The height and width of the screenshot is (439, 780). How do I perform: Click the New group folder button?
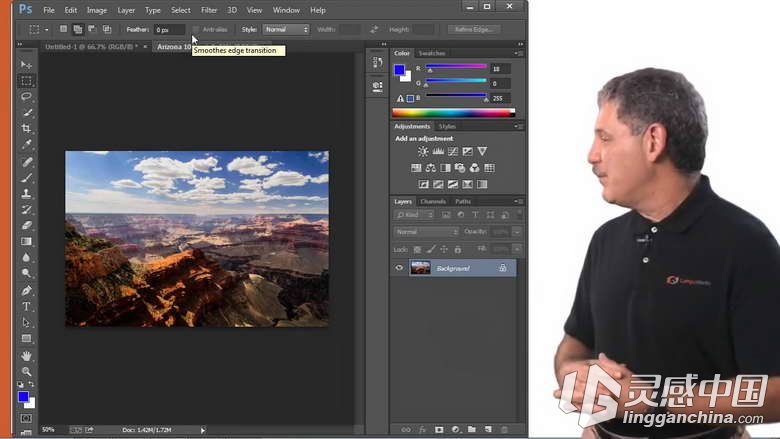[x=472, y=429]
